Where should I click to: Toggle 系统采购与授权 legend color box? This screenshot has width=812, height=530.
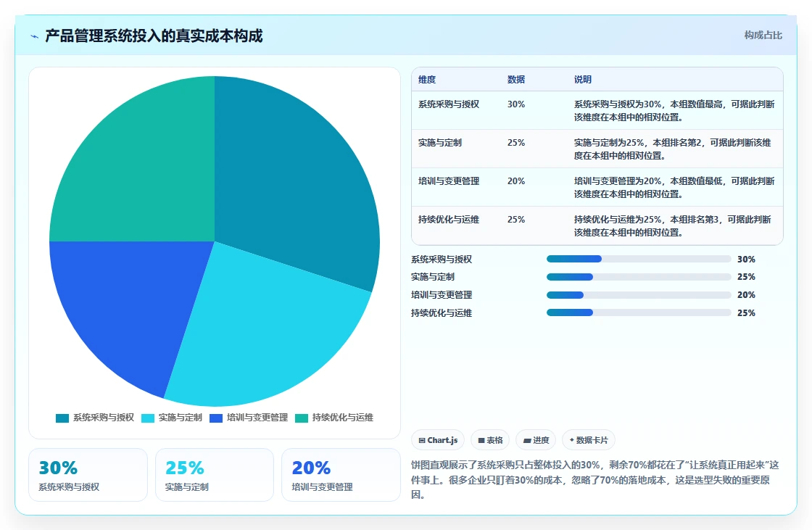point(62,418)
